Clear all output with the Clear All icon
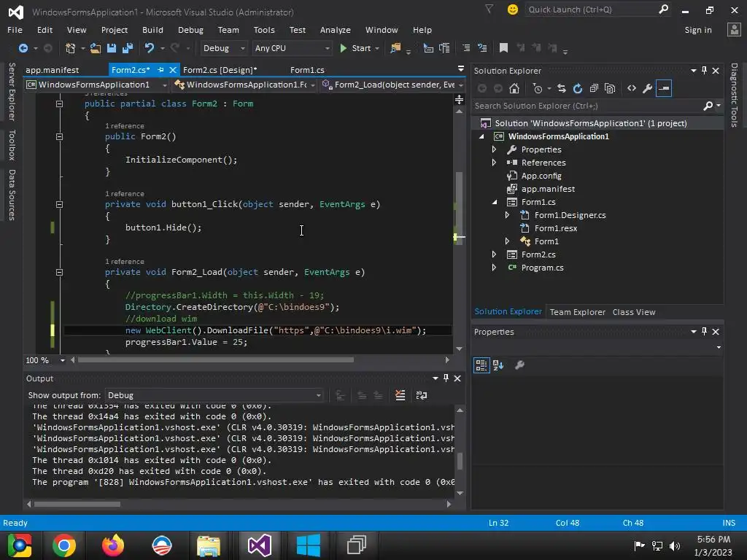Image resolution: width=747 pixels, height=560 pixels. click(x=400, y=395)
